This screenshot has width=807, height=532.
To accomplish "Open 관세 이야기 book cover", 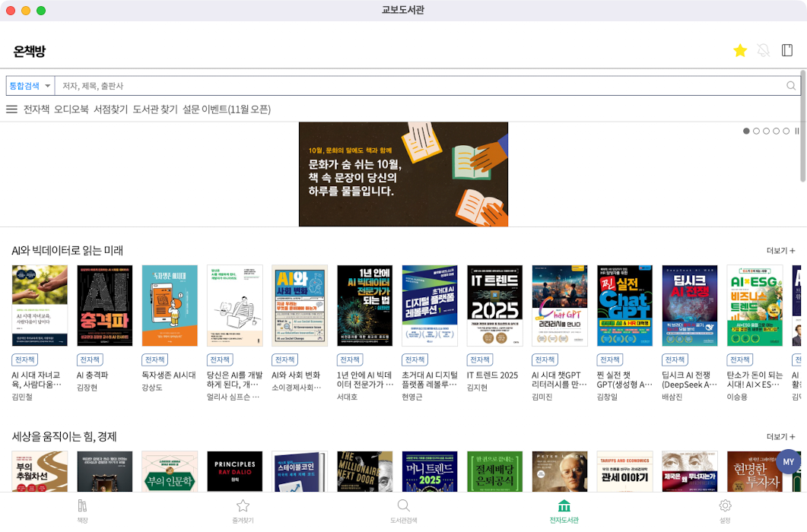I will click(624, 471).
